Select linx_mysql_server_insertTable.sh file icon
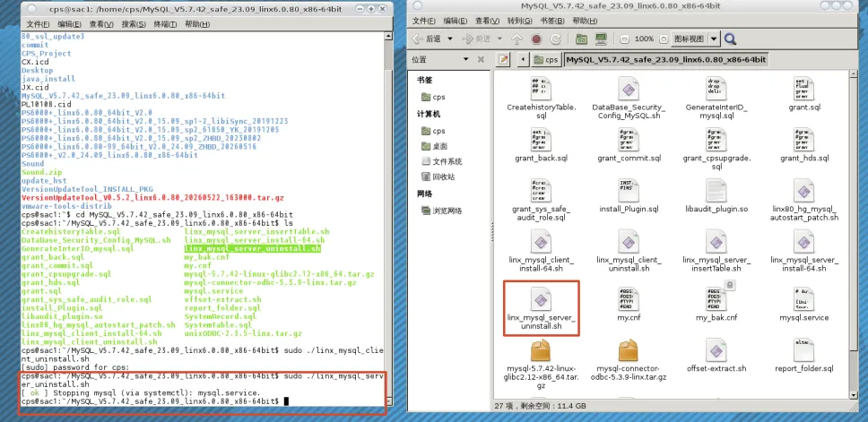Screen dimensions: 868x422 click(x=716, y=241)
